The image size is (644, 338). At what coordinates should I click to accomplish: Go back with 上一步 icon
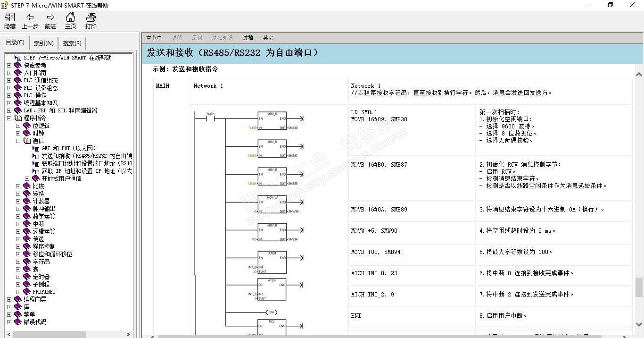pos(30,17)
